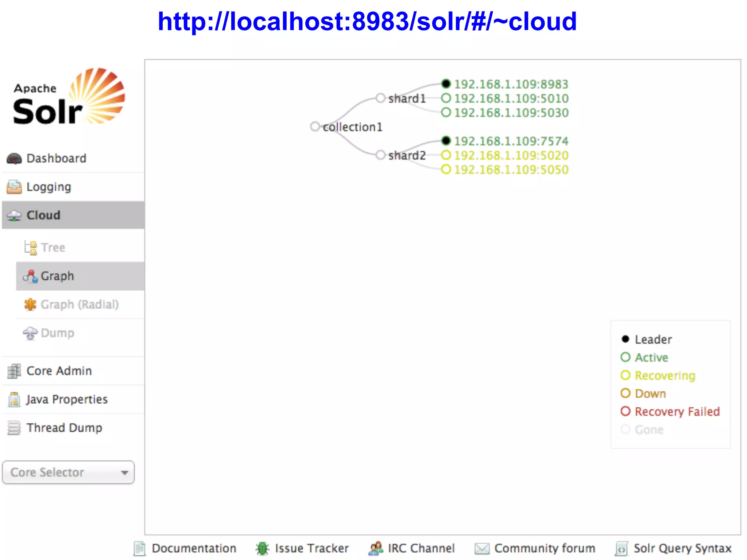Viewport: 747px width, 560px height.
Task: Click the Dump cloud icon
Action: pos(30,333)
